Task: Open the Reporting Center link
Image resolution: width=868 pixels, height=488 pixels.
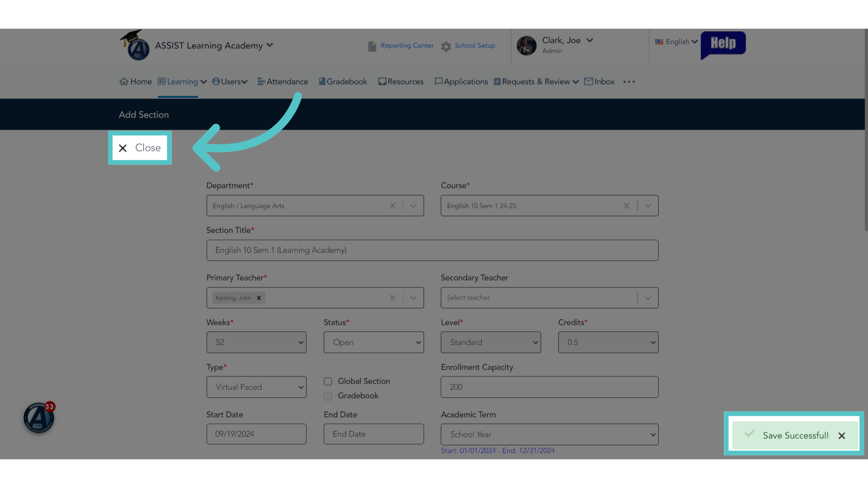Action: pos(407,46)
